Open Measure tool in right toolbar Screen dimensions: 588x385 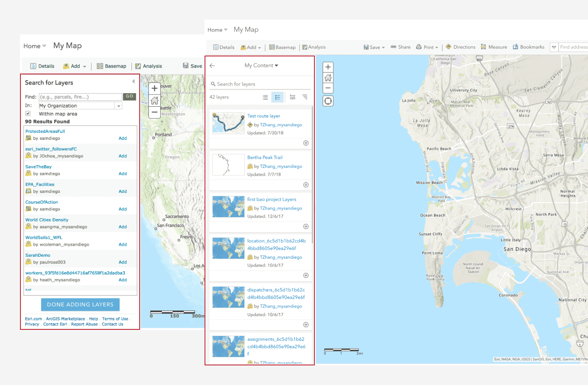(x=494, y=47)
